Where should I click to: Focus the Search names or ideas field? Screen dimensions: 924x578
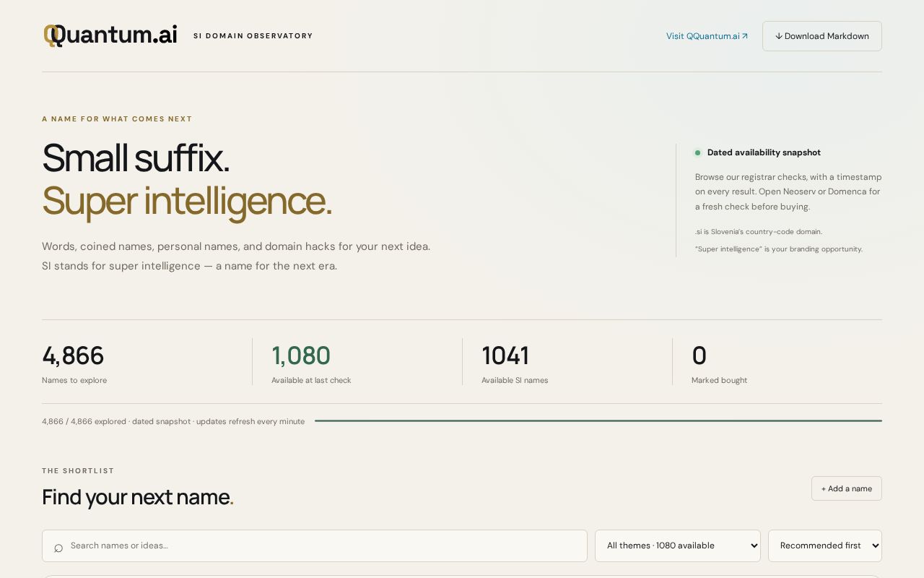[x=315, y=545]
